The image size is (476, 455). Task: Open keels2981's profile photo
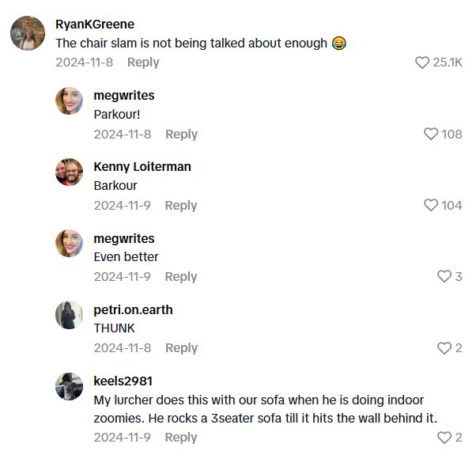click(x=70, y=386)
